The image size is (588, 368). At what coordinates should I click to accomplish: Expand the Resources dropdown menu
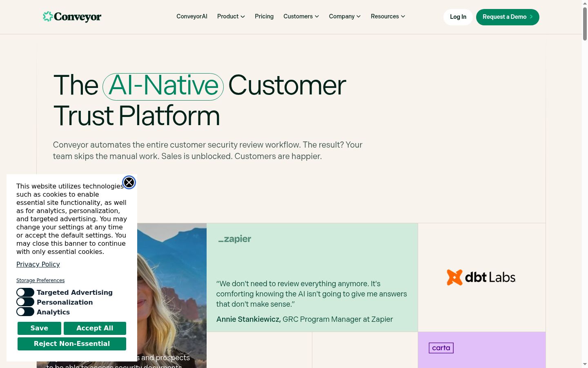(x=388, y=16)
